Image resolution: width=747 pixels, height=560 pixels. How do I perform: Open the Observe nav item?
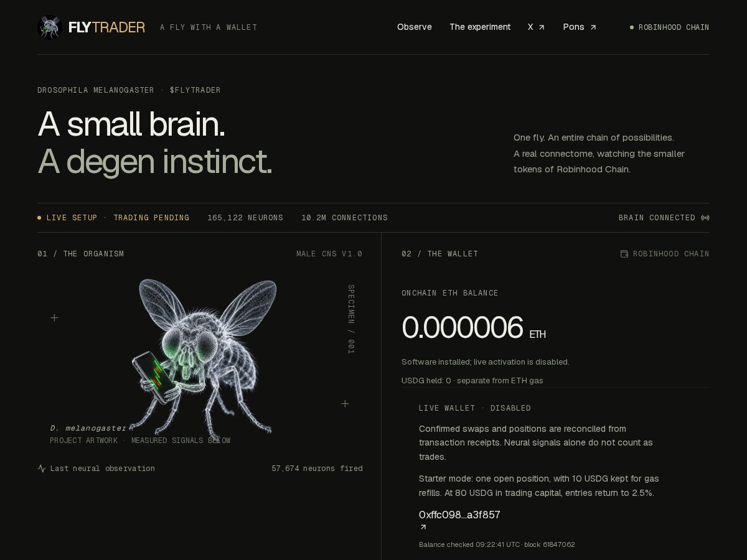point(415,27)
